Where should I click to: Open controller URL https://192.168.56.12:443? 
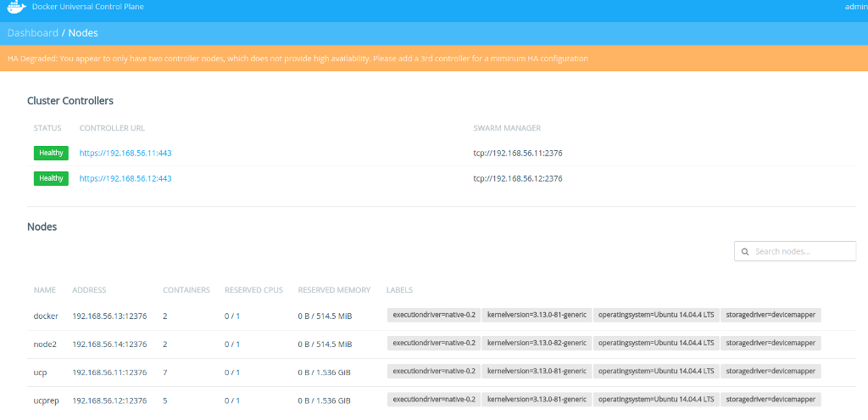[x=125, y=179]
